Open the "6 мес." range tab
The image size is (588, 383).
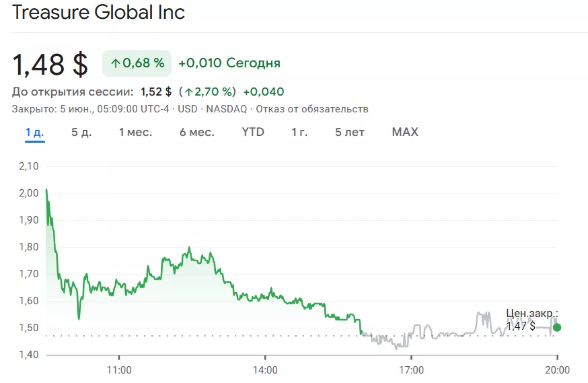pos(196,133)
